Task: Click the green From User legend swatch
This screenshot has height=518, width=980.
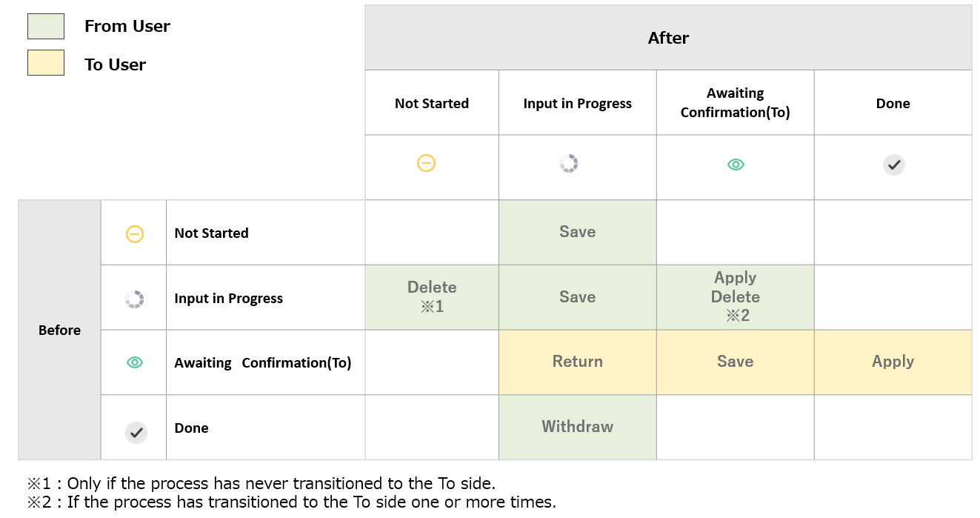Action: (x=46, y=26)
